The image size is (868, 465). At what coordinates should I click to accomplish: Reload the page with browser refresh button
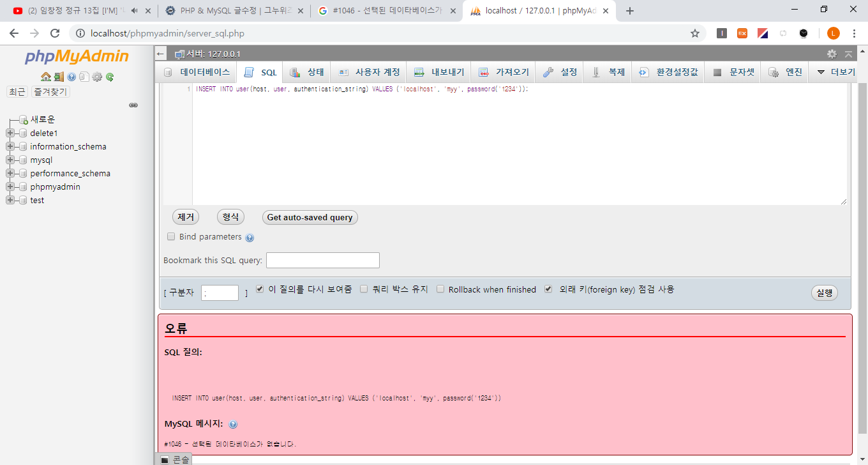55,33
